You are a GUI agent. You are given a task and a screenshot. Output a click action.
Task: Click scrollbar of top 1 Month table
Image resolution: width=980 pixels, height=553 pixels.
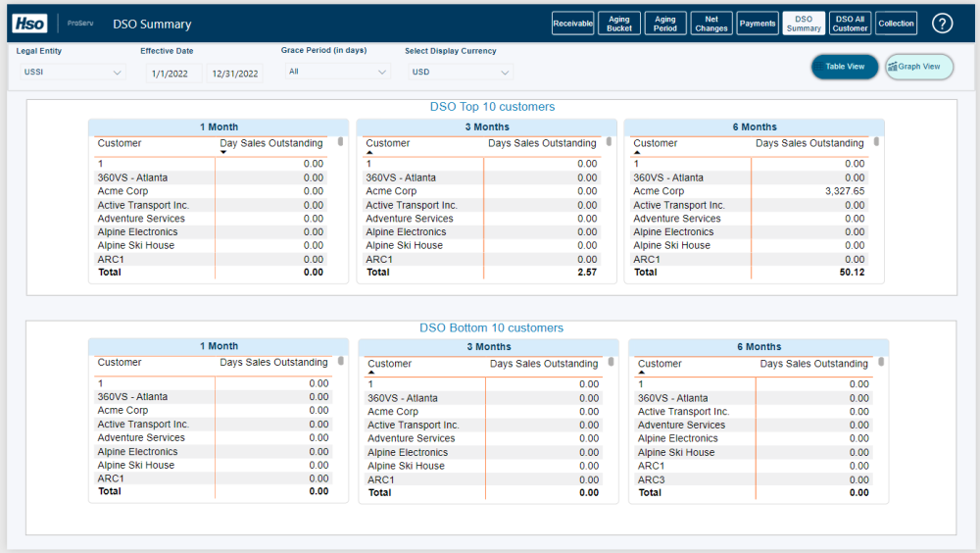pos(341,142)
